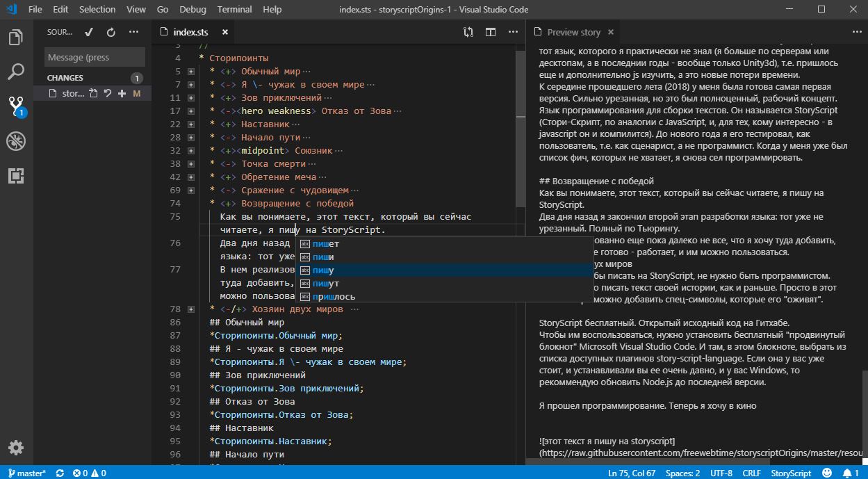Expand folded line 78 Хозяин двух миров

pyautogui.click(x=190, y=309)
